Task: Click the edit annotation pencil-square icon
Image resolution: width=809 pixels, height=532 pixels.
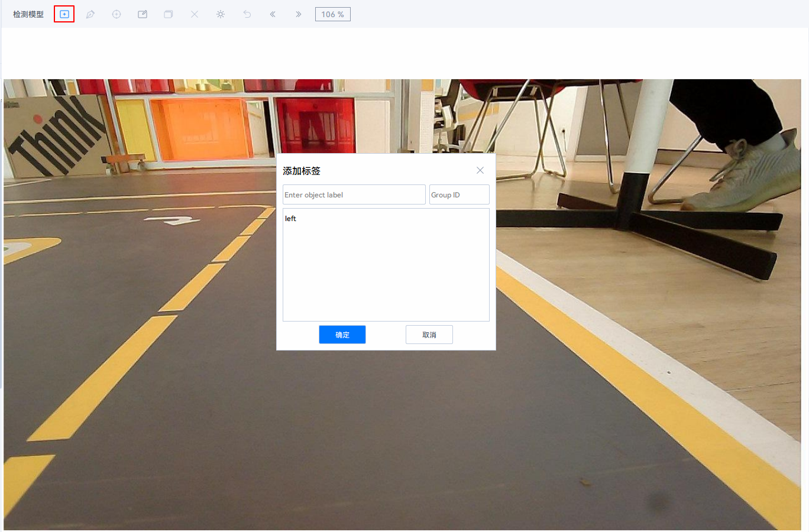Action: [143, 14]
